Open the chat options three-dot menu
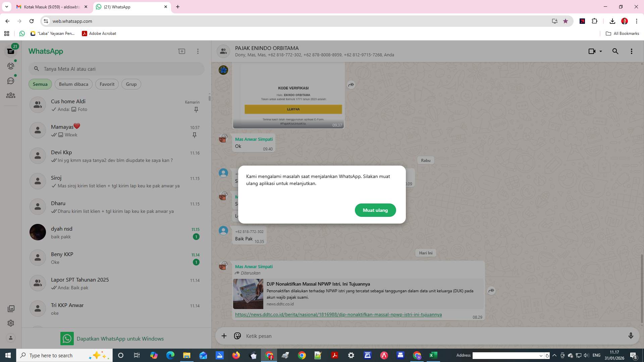Image resolution: width=644 pixels, height=362 pixels. (x=632, y=51)
